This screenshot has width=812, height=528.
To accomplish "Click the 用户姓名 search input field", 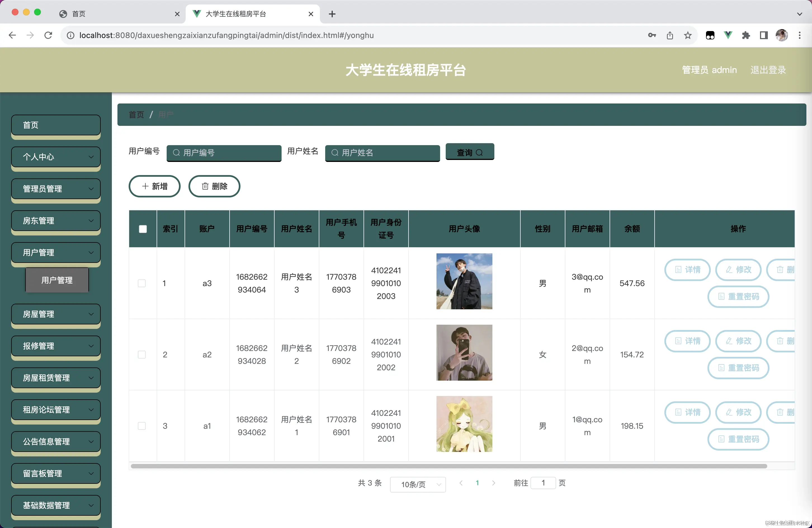I will (382, 153).
